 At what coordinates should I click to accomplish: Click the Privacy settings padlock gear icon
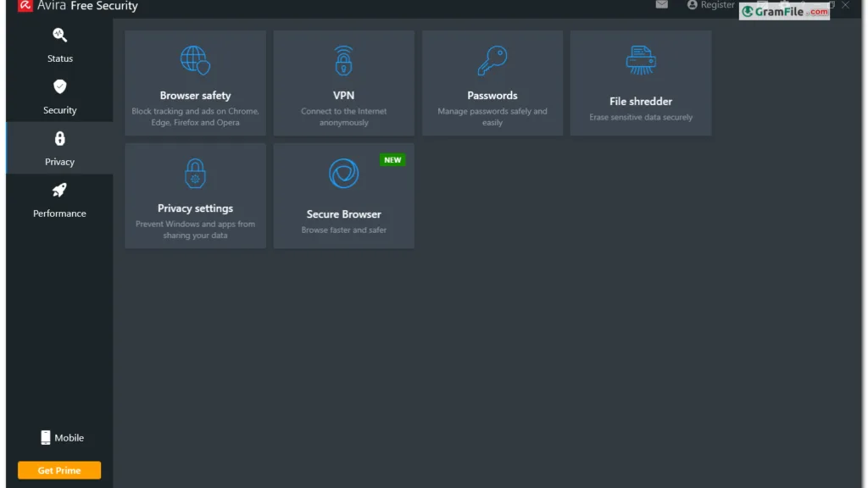click(x=196, y=174)
